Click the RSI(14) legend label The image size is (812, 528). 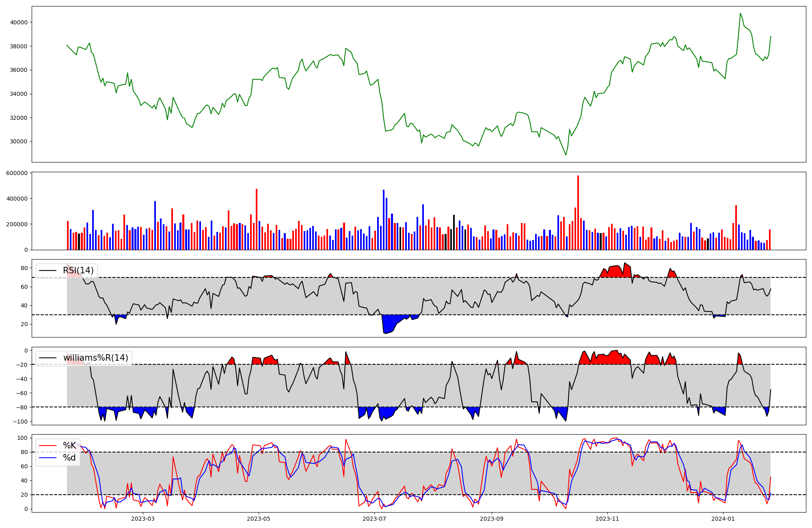pyautogui.click(x=78, y=270)
